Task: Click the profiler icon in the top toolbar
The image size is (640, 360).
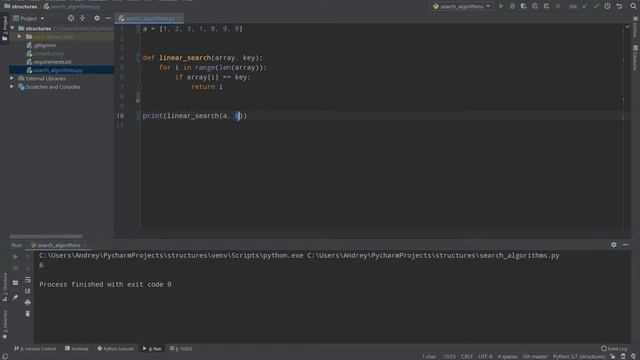Action: 535,7
